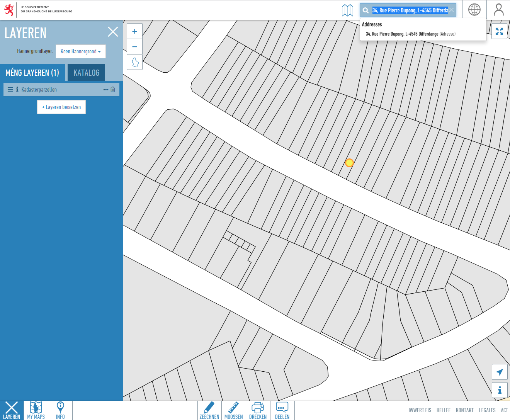Switch to the KATALOG tab
Image resolution: width=510 pixels, height=420 pixels.
pos(86,73)
